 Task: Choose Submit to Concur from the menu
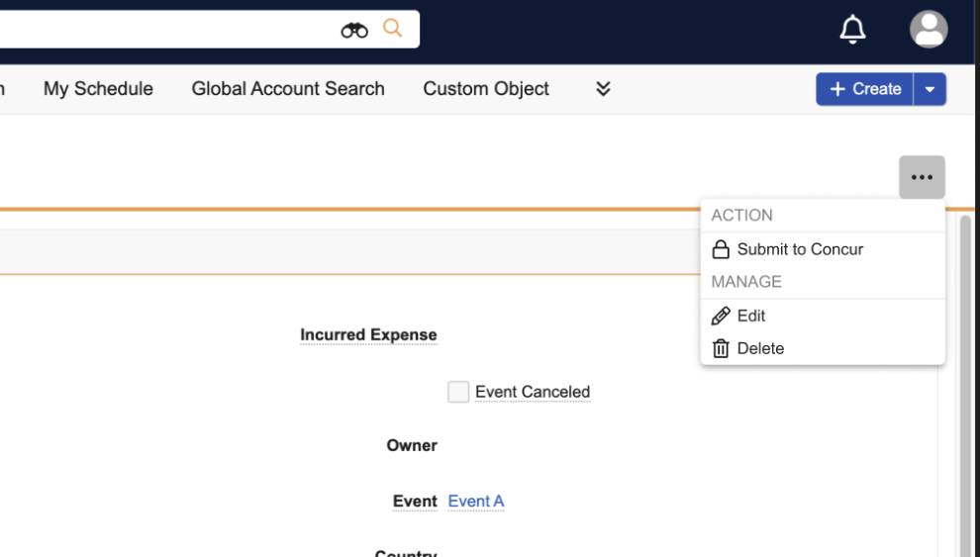(800, 249)
